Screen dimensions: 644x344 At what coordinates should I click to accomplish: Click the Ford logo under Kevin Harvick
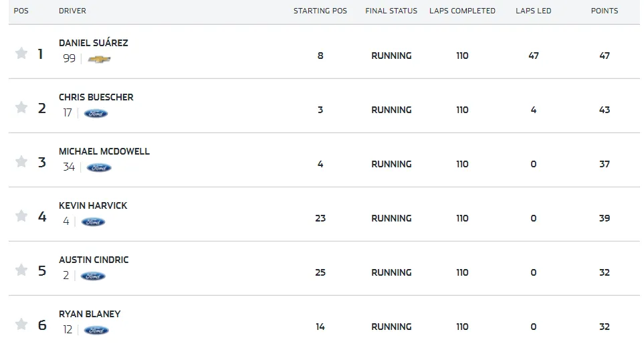[93, 222]
